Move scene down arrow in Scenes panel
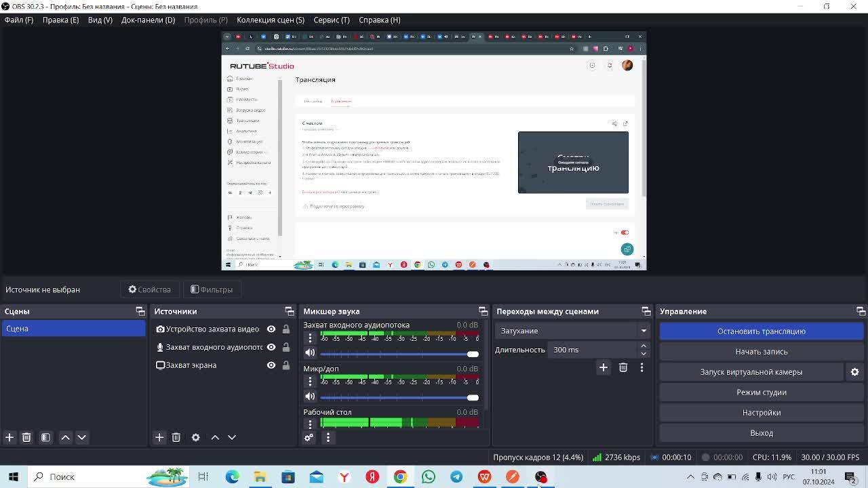The image size is (868, 488). 81,437
